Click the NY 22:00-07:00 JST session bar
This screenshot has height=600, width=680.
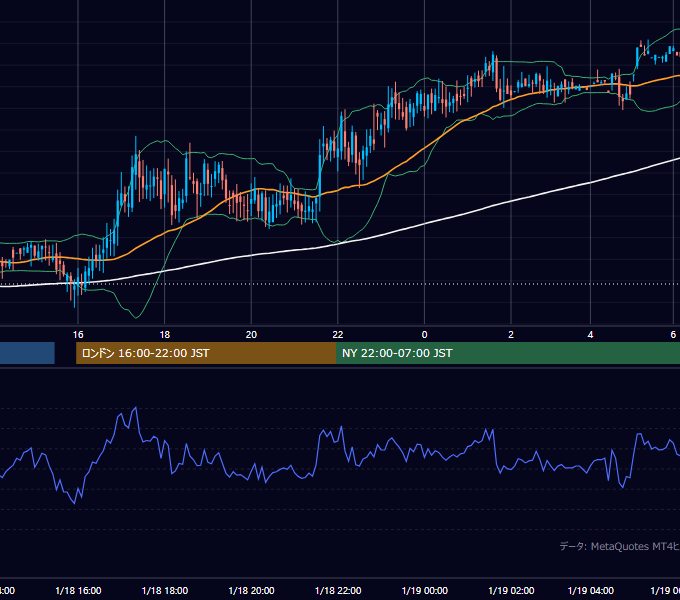(x=508, y=353)
